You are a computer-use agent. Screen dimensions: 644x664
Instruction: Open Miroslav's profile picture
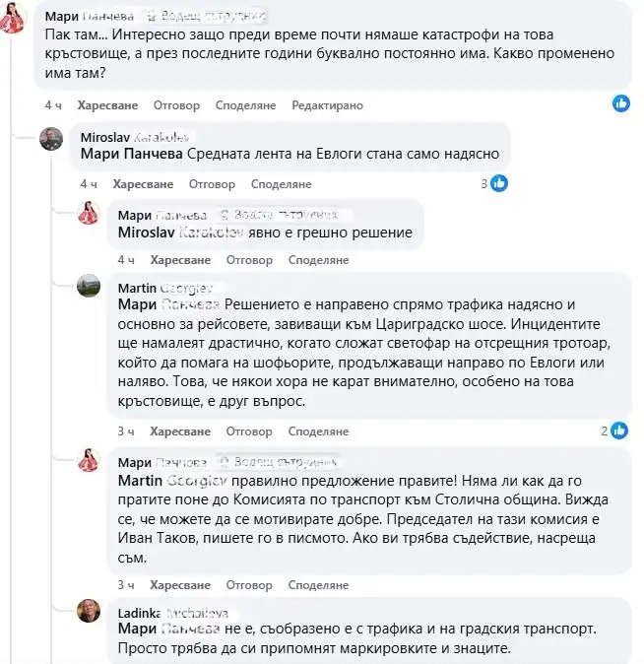pos(51,139)
